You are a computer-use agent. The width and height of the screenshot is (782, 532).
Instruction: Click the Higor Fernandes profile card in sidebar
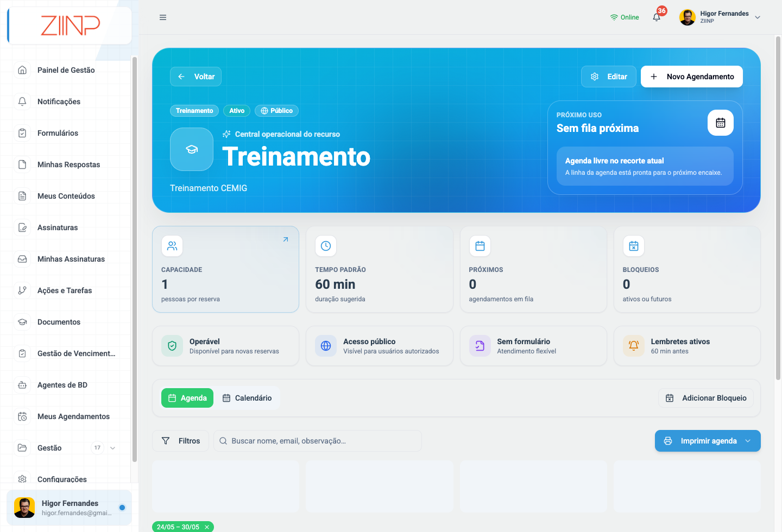point(70,508)
